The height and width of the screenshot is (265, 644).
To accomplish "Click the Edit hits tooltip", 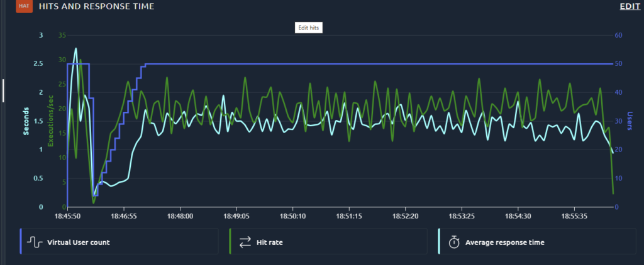I will (309, 28).
